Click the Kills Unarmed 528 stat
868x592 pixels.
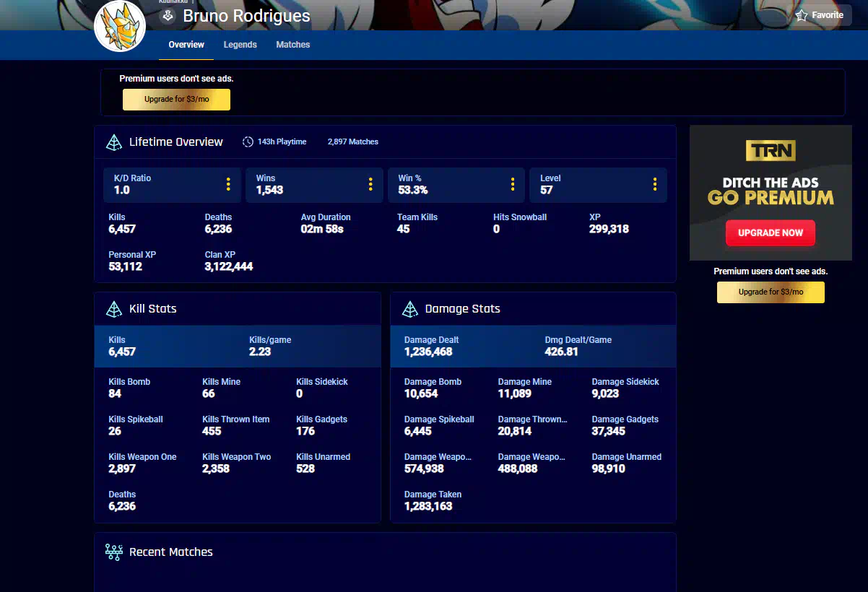tap(323, 463)
